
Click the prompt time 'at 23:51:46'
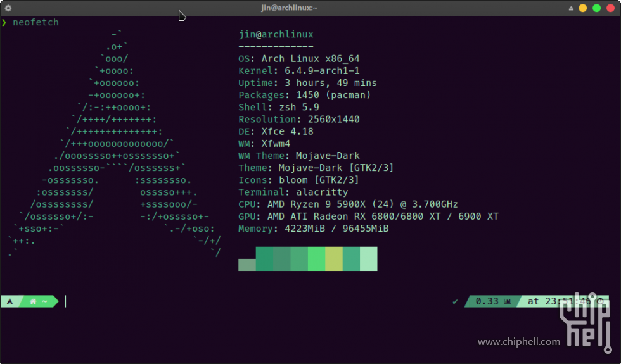[x=559, y=301]
